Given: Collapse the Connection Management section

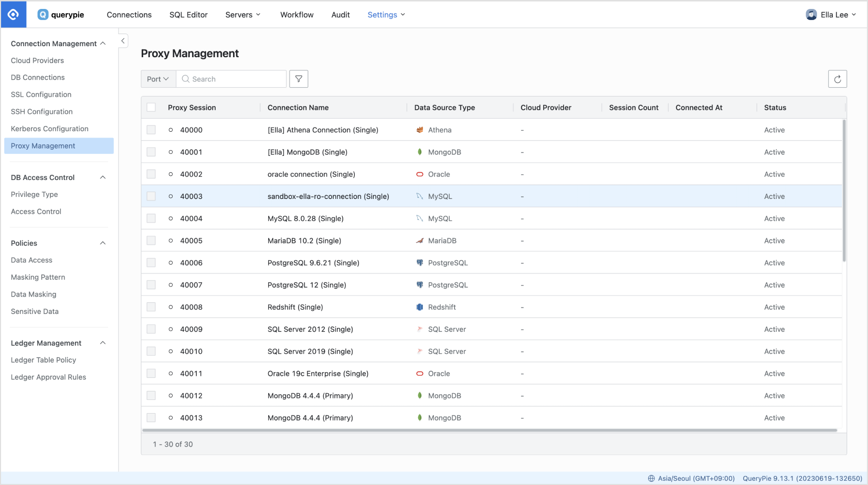Looking at the screenshot, I should coord(103,43).
